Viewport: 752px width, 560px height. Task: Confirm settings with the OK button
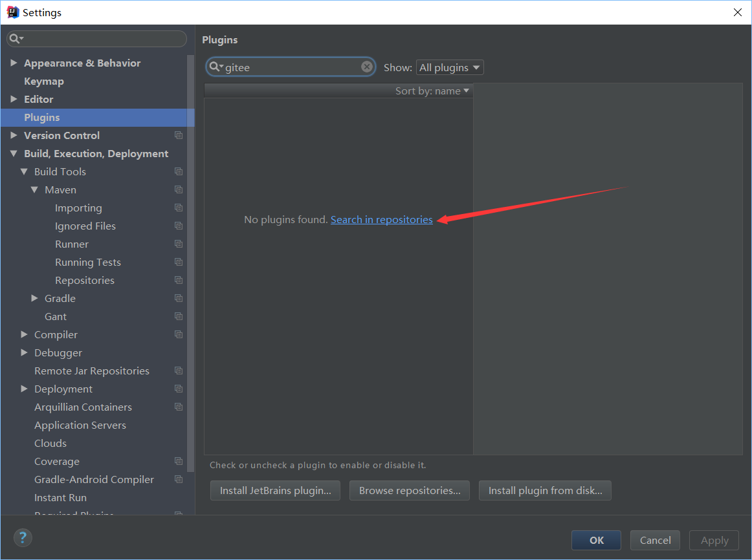[x=596, y=540]
